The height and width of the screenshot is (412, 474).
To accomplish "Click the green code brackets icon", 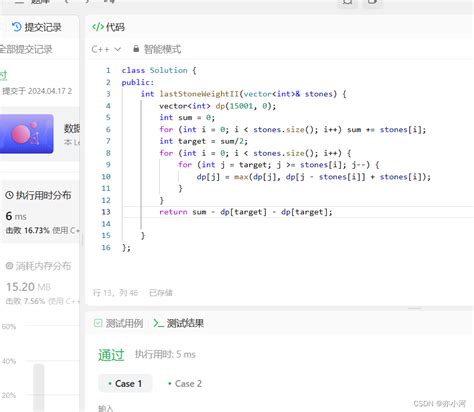I will [x=98, y=27].
